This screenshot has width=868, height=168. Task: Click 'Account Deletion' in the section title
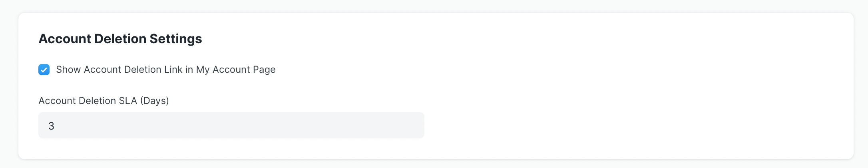coord(92,39)
